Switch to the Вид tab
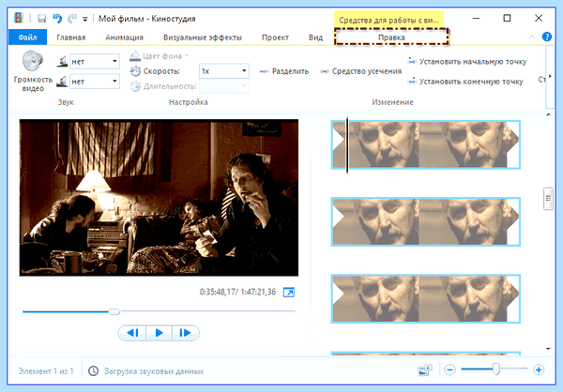Image resolution: width=563 pixels, height=392 pixels. (x=315, y=38)
